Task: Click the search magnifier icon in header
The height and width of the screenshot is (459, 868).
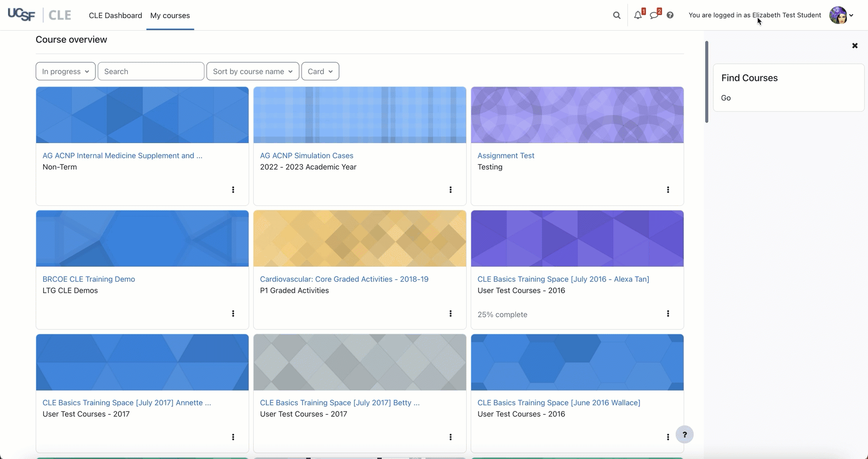Action: coord(616,15)
